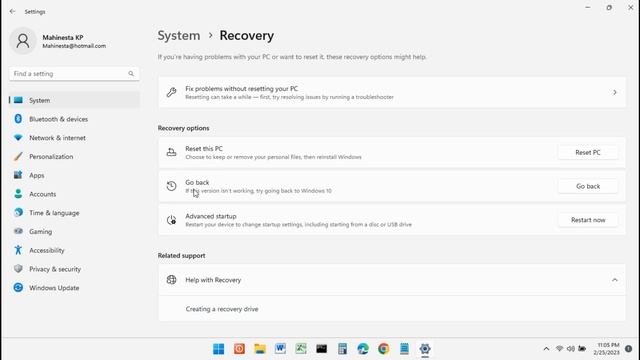Click the Help with Recovery globe icon
The width and height of the screenshot is (640, 360).
coord(171,280)
